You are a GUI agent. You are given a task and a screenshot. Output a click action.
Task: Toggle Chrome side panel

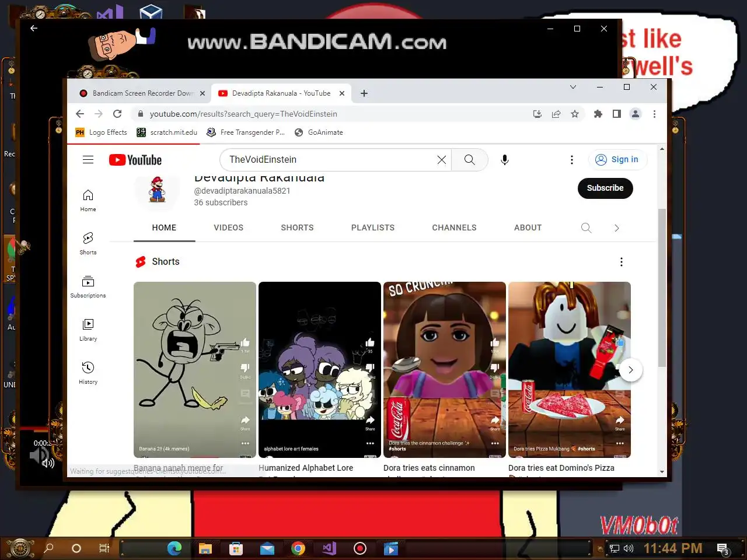click(617, 114)
